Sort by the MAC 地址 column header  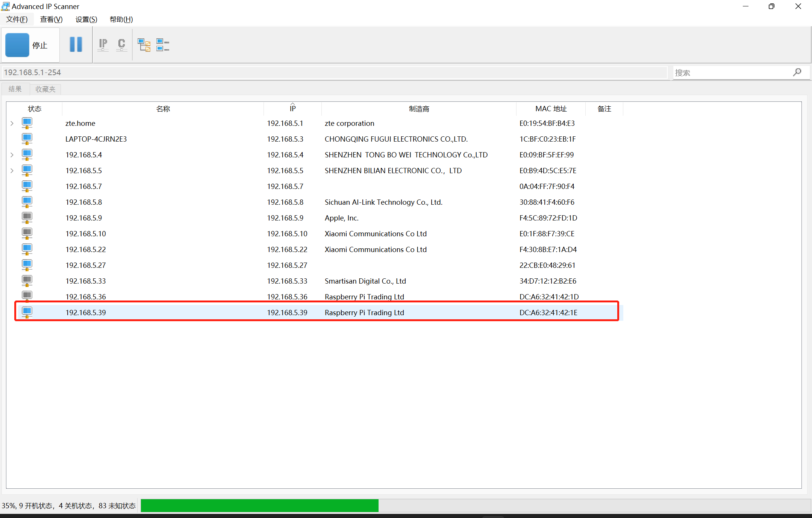click(551, 109)
